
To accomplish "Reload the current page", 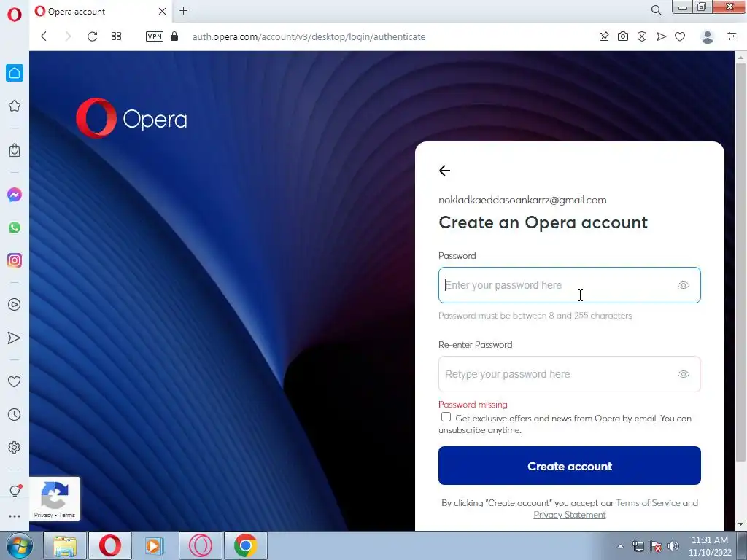I will tap(92, 36).
